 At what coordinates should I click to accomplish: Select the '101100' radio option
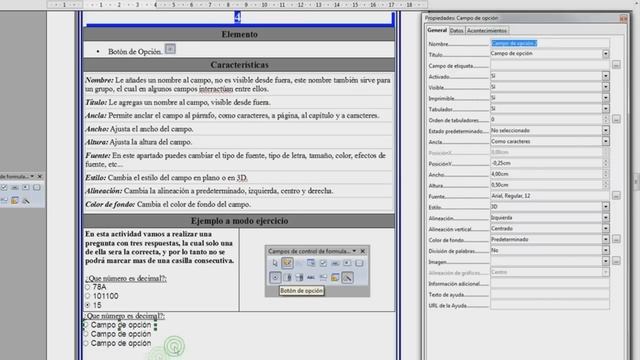87,296
